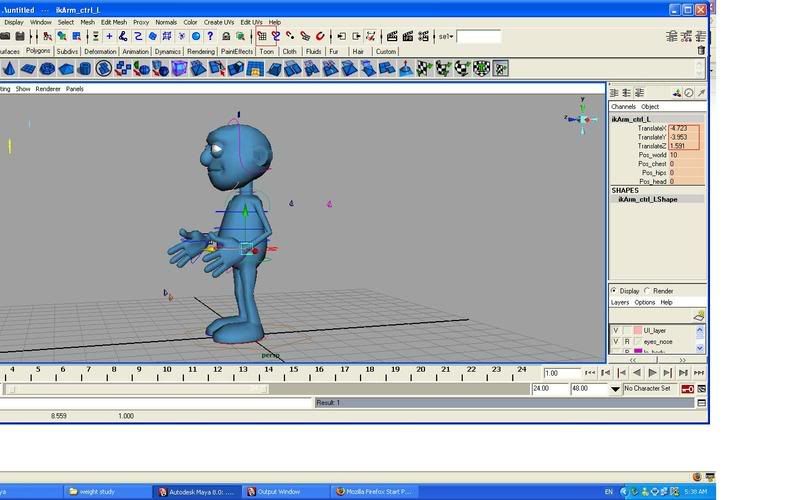Select the Display radio button
The height and width of the screenshot is (500, 800).
(x=615, y=291)
